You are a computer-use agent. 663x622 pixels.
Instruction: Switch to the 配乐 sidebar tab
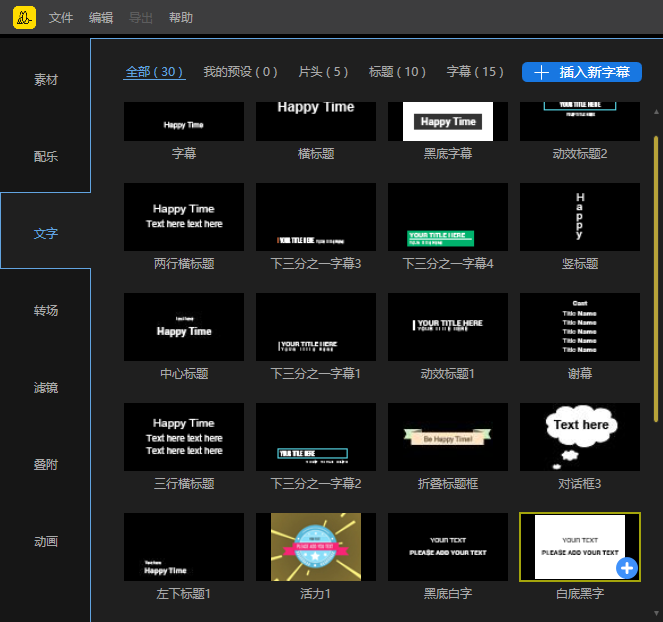(x=46, y=157)
